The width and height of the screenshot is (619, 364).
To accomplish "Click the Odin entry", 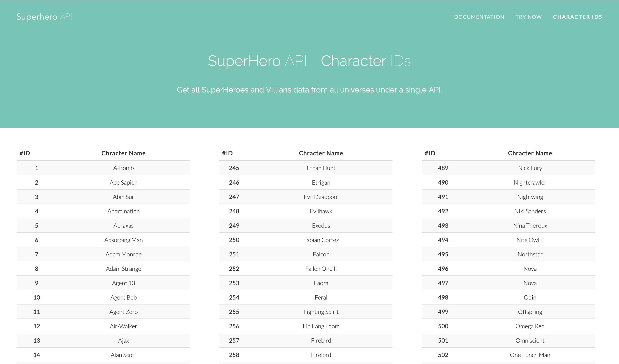I will coord(530,297).
